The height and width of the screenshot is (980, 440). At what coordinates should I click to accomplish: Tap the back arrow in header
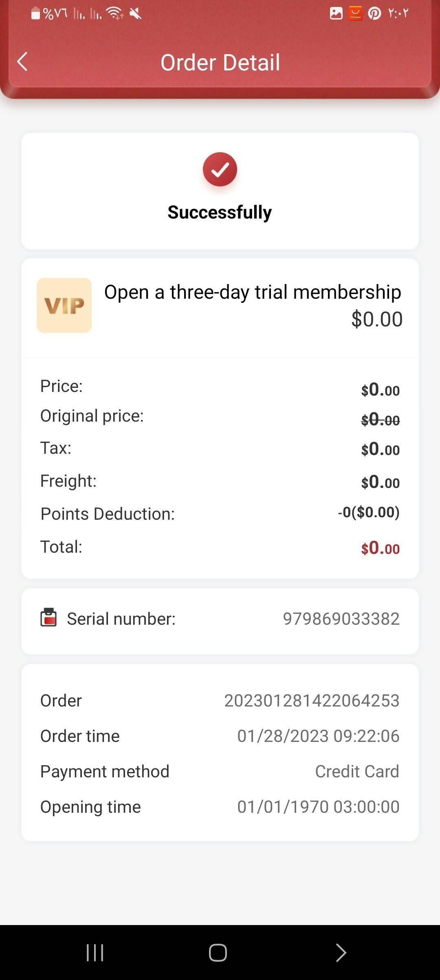point(23,62)
